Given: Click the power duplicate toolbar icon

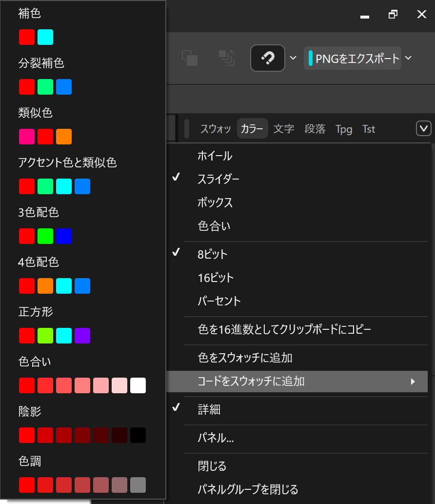Looking at the screenshot, I should point(226,58).
